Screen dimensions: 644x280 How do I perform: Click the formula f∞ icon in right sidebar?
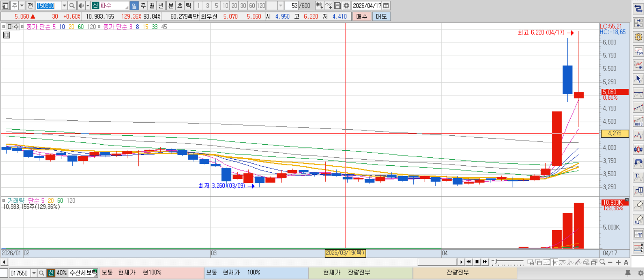pos(638,51)
